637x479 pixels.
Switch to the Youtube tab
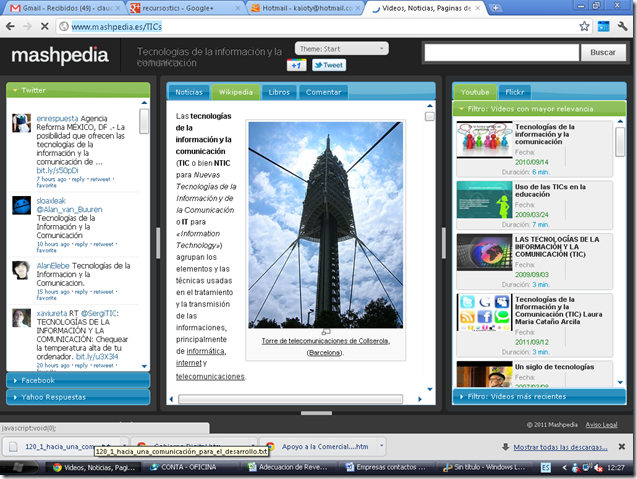pos(475,92)
